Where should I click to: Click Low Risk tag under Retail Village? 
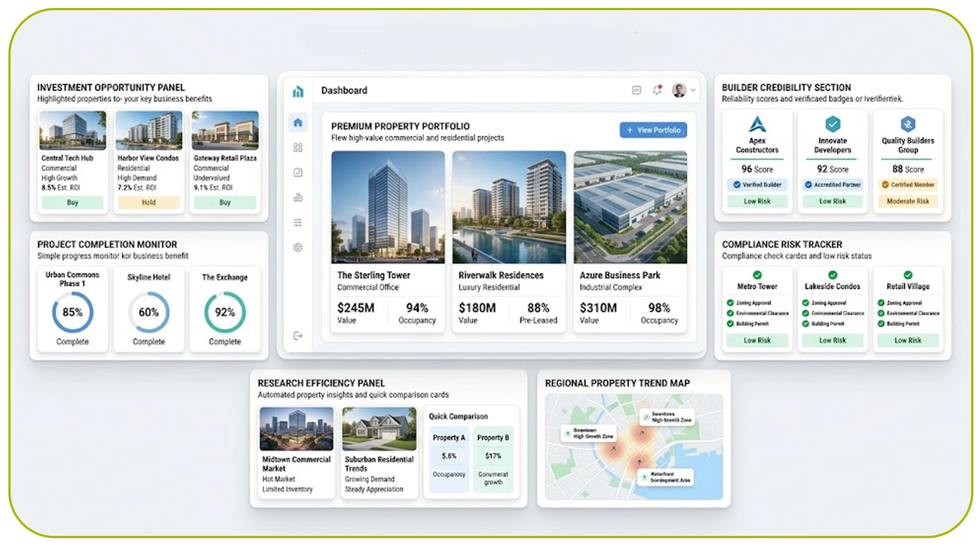[908, 341]
